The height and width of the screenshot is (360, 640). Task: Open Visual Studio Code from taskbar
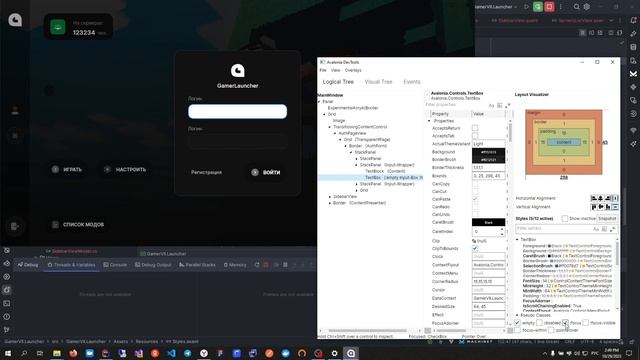tap(171, 353)
